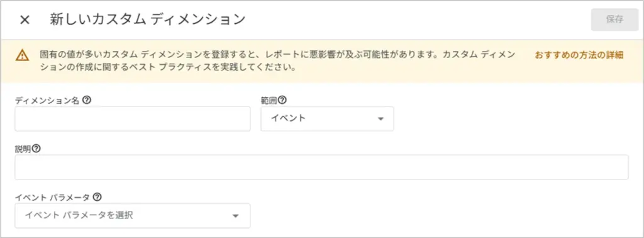Open the おすすめの方法の詳細 link

(x=579, y=55)
